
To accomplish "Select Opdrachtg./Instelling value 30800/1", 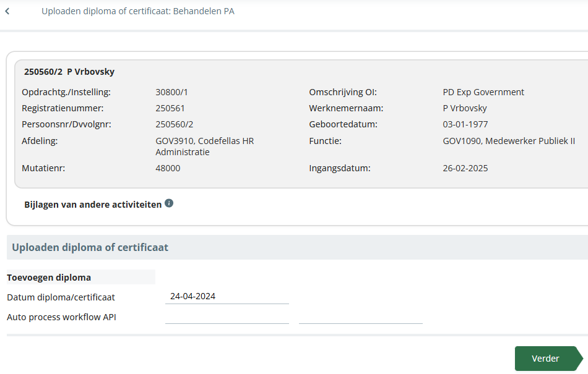I will 171,92.
